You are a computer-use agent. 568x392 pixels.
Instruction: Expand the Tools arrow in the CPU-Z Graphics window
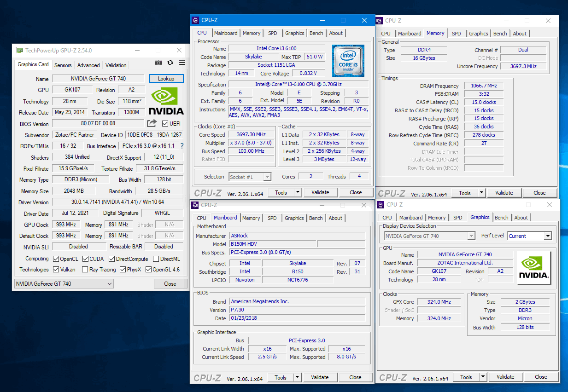(x=483, y=377)
